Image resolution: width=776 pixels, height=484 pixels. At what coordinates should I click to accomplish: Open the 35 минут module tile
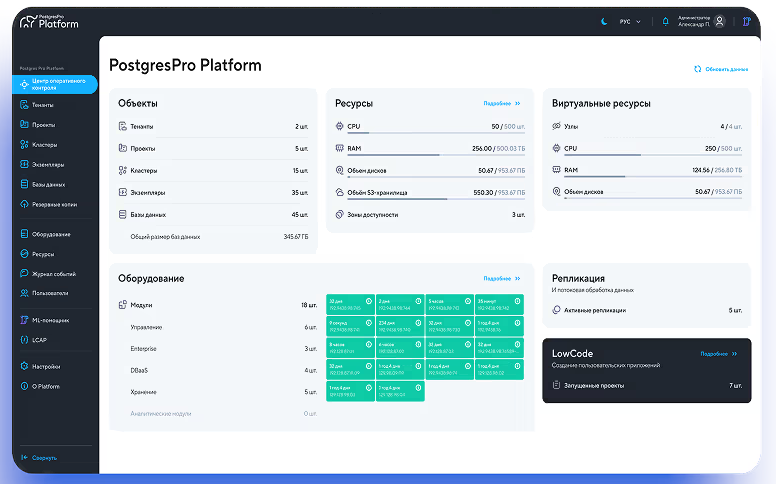(499, 304)
